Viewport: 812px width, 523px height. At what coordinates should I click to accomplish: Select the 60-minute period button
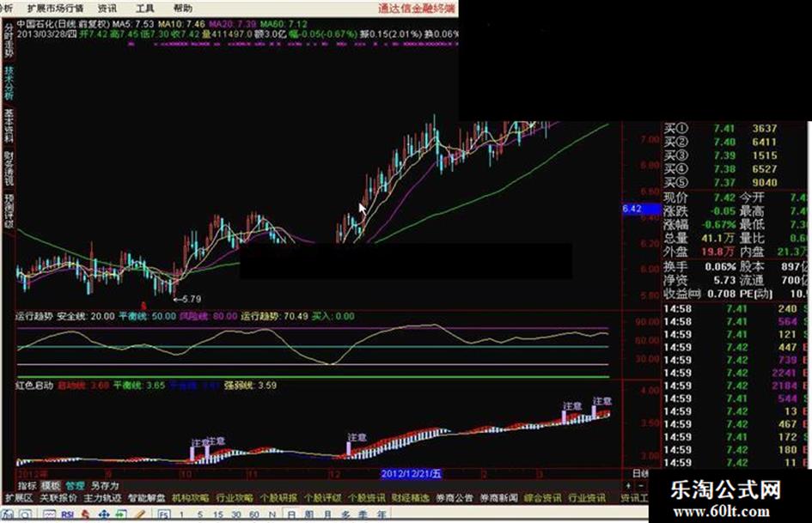[x=254, y=514]
